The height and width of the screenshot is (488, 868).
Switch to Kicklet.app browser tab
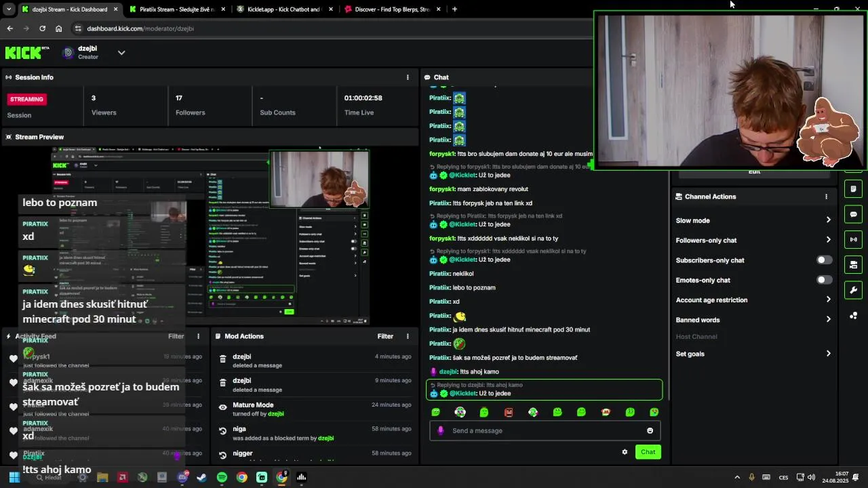pyautogui.click(x=283, y=9)
